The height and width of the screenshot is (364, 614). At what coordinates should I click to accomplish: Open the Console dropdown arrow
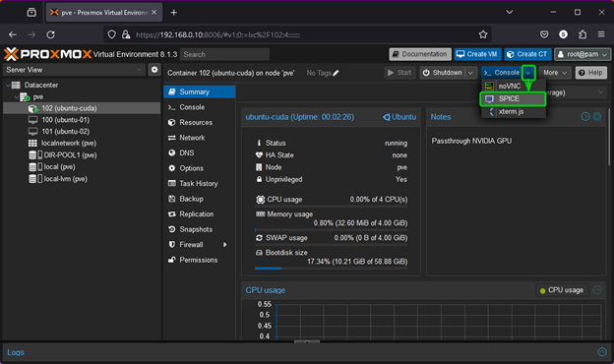pyautogui.click(x=528, y=73)
